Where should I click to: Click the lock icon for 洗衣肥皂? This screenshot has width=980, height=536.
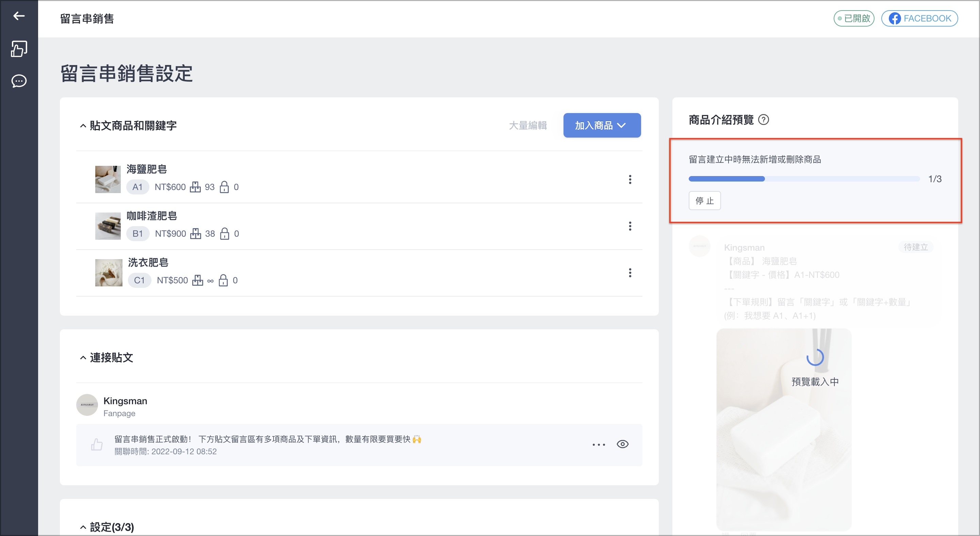223,280
